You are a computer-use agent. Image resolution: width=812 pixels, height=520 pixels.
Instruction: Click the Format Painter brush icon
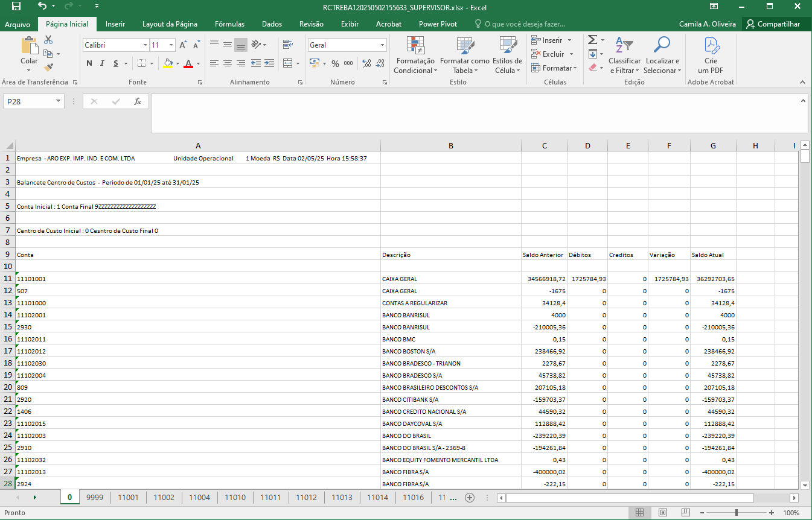48,68
